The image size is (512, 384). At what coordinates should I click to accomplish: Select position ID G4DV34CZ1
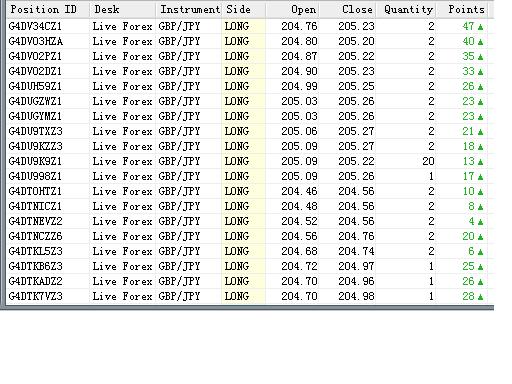(35, 26)
